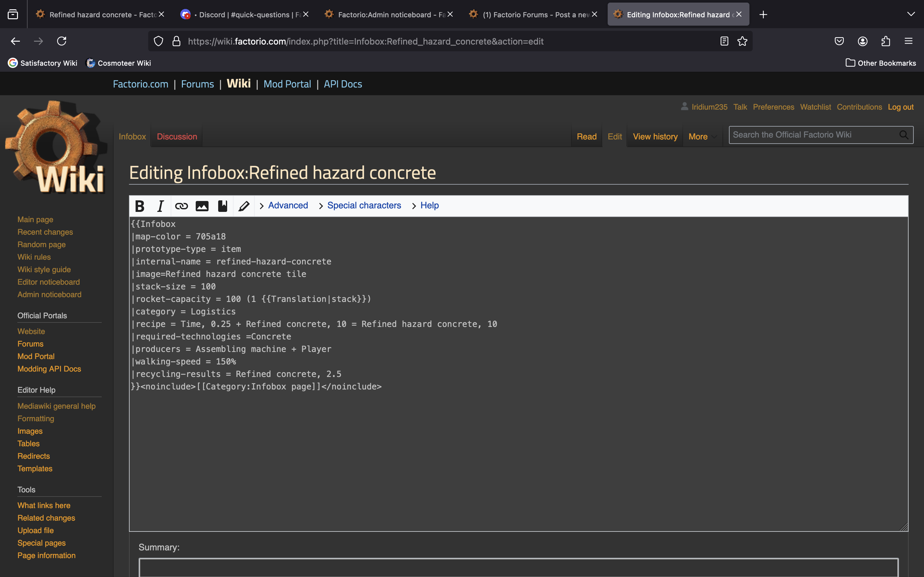Bookmark this page with star icon
The image size is (924, 577).
tap(742, 41)
